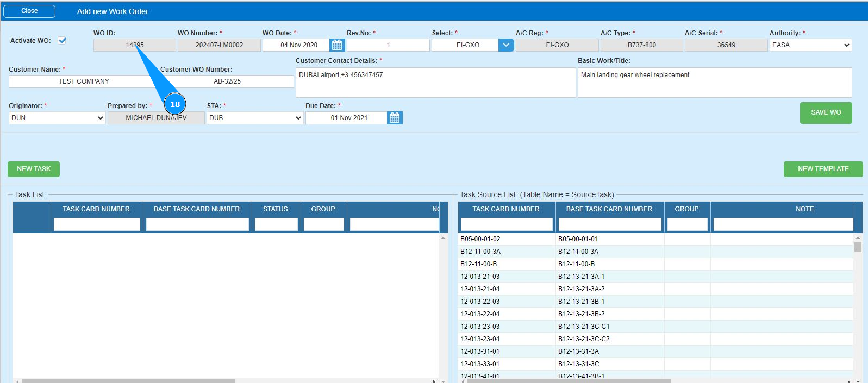Expand the STA dropdown showing DUB
868x383 pixels.
(254, 118)
